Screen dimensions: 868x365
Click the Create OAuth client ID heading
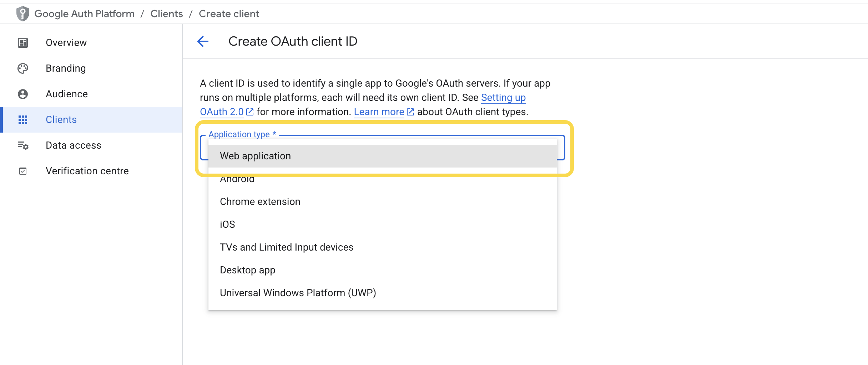pos(293,41)
